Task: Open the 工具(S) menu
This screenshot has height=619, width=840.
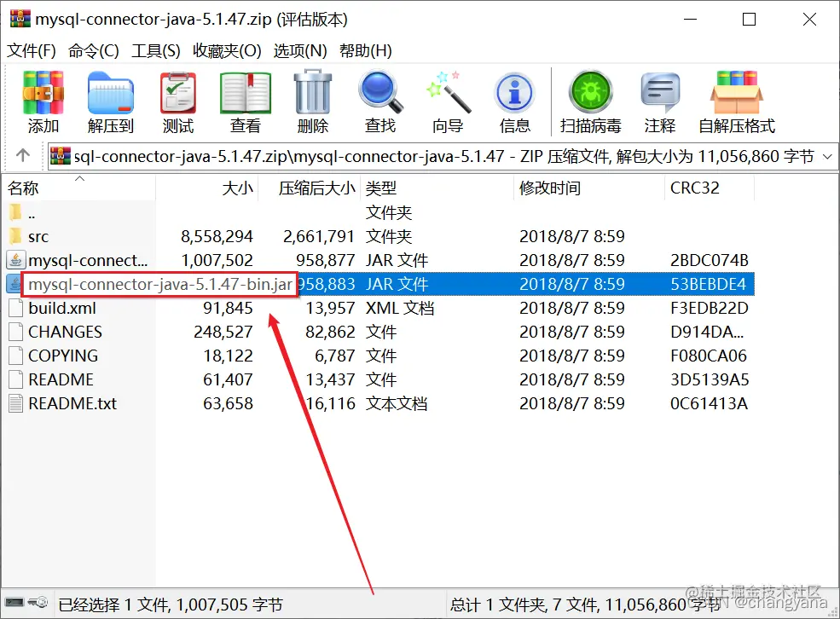Action: point(156,51)
